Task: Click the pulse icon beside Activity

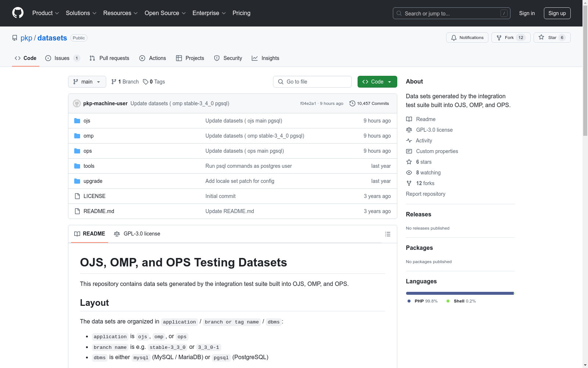Action: click(x=409, y=141)
